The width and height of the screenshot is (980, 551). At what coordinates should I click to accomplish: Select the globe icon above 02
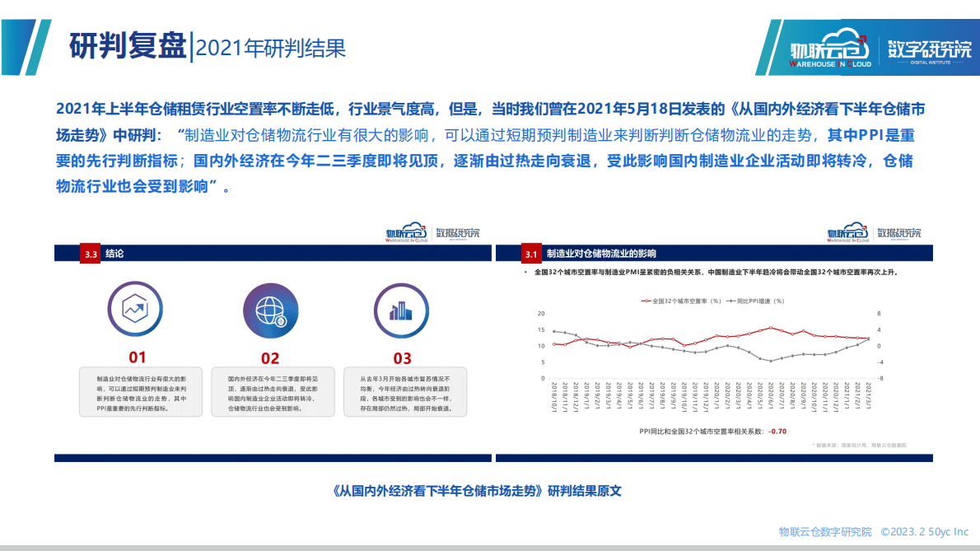273,311
